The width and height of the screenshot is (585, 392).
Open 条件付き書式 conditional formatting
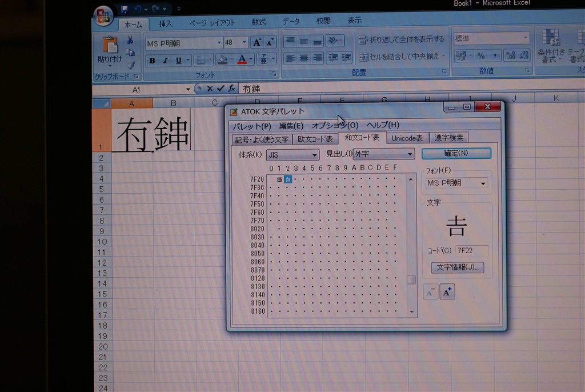click(x=551, y=46)
